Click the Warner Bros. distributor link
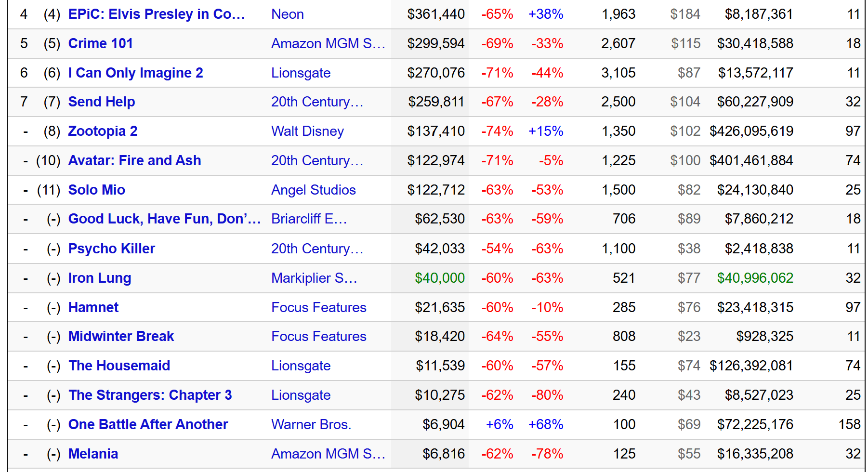Viewport: 868px width, 472px height. [x=311, y=424]
